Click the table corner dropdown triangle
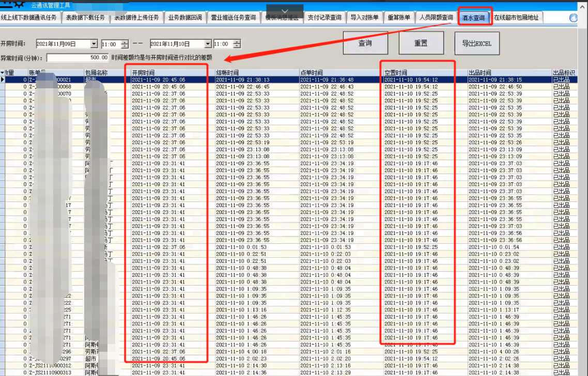Screen dimensions: 588x376 click(2, 73)
